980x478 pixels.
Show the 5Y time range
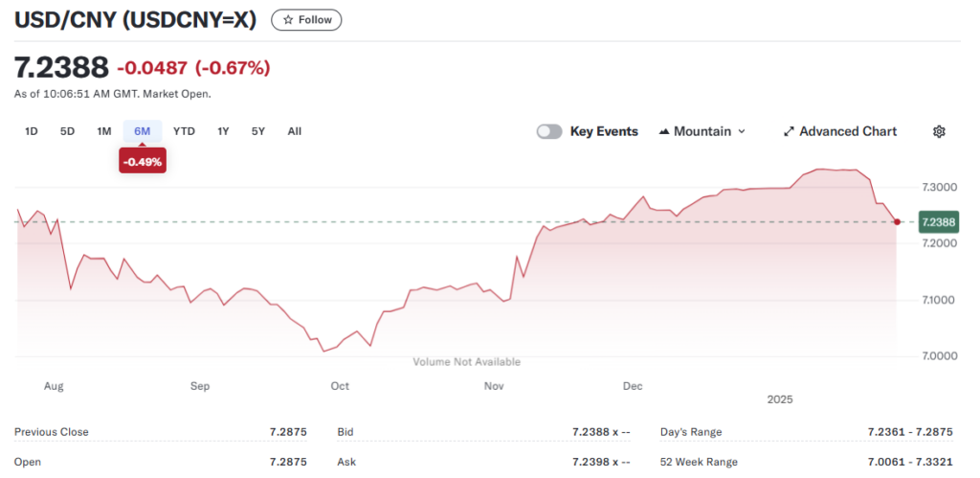pos(258,131)
